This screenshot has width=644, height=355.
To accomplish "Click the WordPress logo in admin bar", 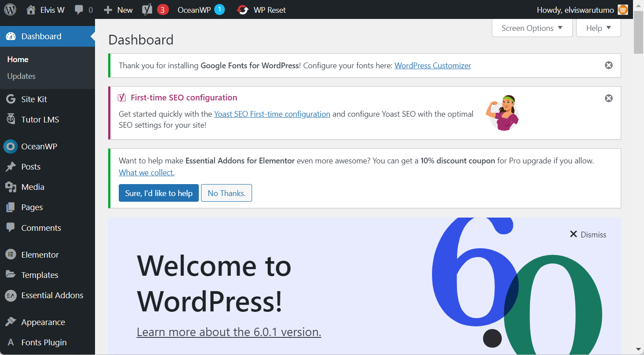I will (x=10, y=10).
